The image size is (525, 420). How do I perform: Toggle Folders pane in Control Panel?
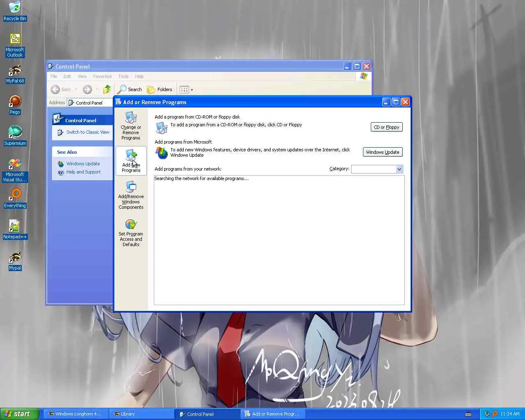[160, 89]
